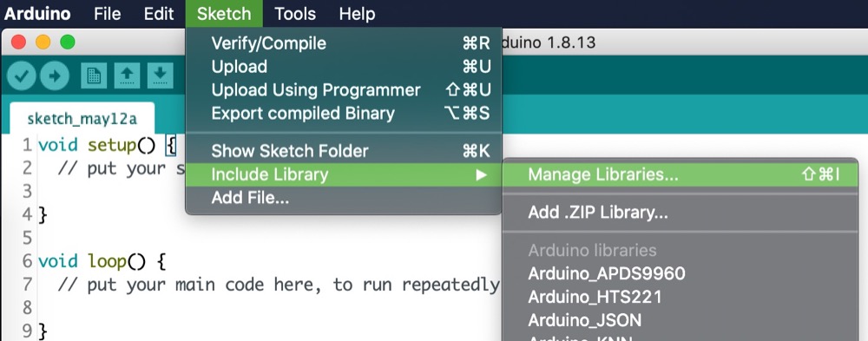The image size is (868, 341).
Task: Close the open Sketch menu
Action: (x=224, y=13)
